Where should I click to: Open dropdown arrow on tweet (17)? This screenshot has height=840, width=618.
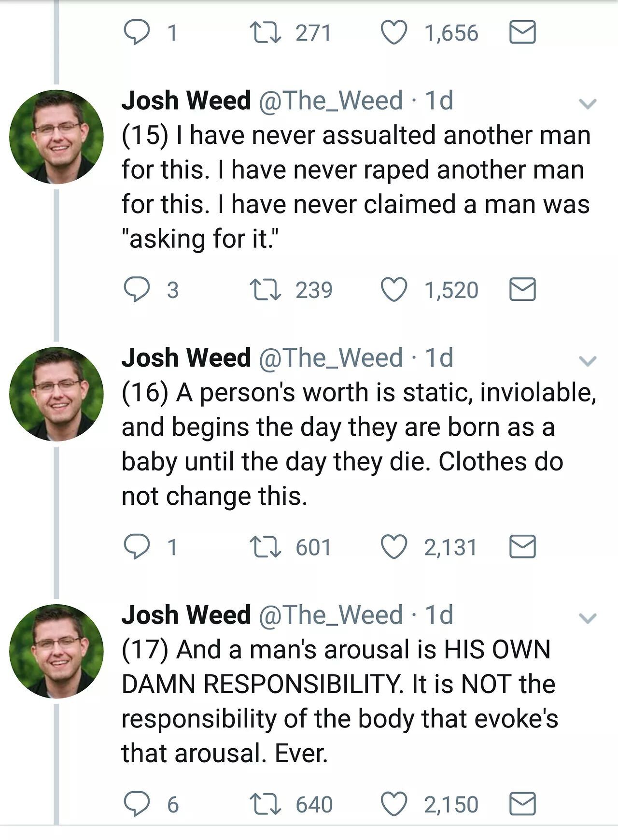click(588, 618)
